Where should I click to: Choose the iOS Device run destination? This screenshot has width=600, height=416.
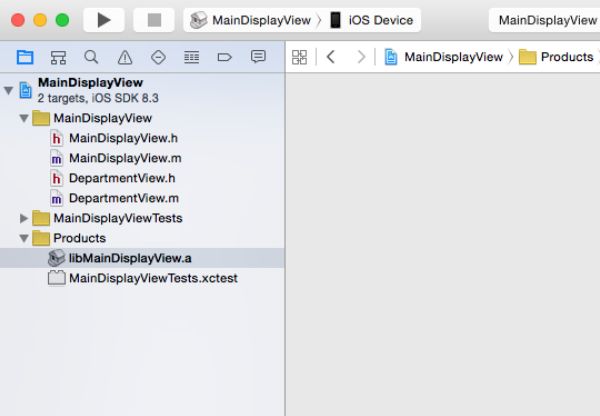[x=372, y=20]
